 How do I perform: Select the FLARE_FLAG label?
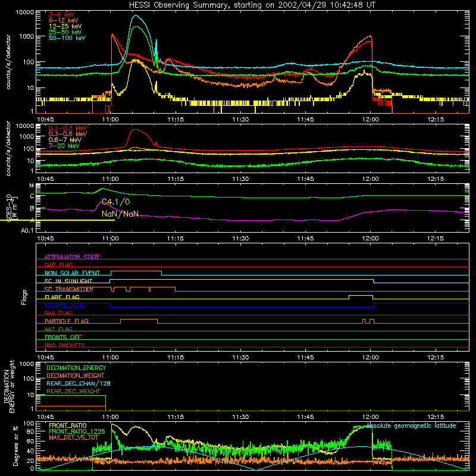pyautogui.click(x=62, y=297)
